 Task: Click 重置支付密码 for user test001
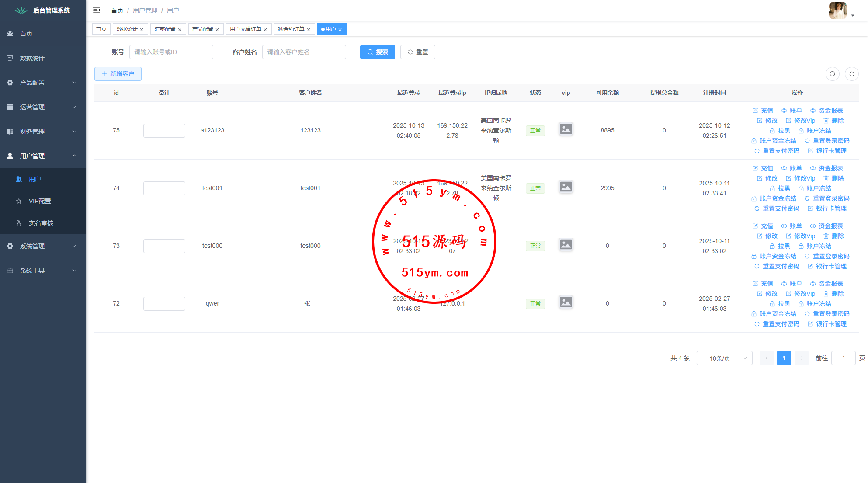[x=777, y=208]
